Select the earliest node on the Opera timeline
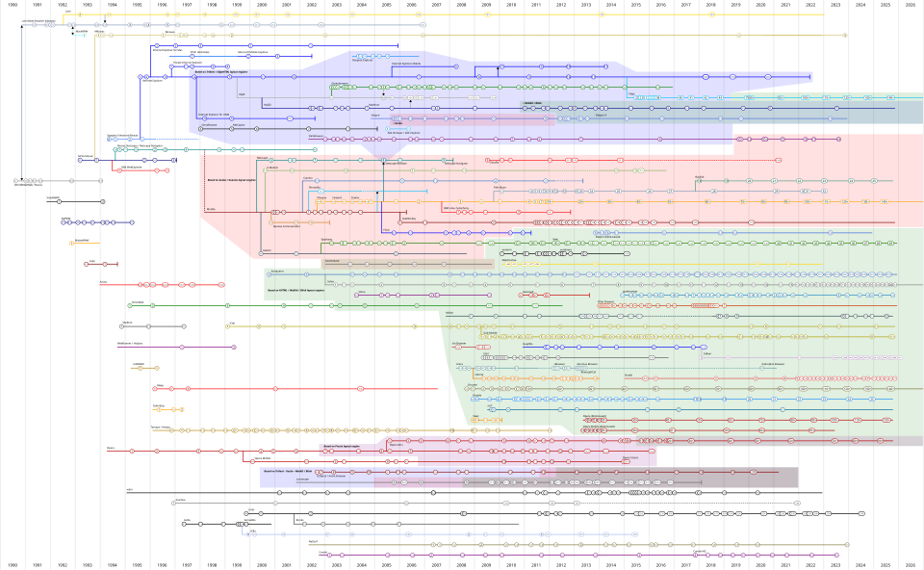The height and width of the screenshot is (570, 924). pos(132,450)
